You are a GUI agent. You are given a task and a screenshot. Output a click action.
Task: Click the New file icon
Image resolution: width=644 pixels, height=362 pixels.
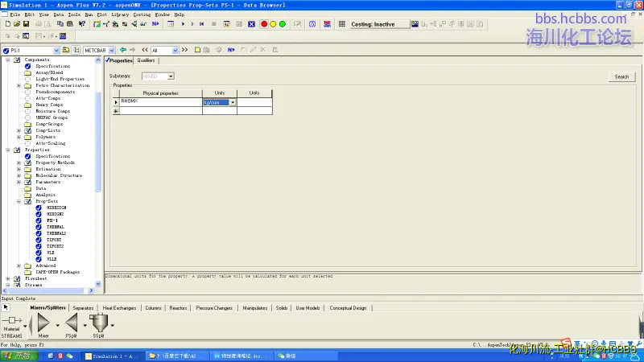(8, 24)
